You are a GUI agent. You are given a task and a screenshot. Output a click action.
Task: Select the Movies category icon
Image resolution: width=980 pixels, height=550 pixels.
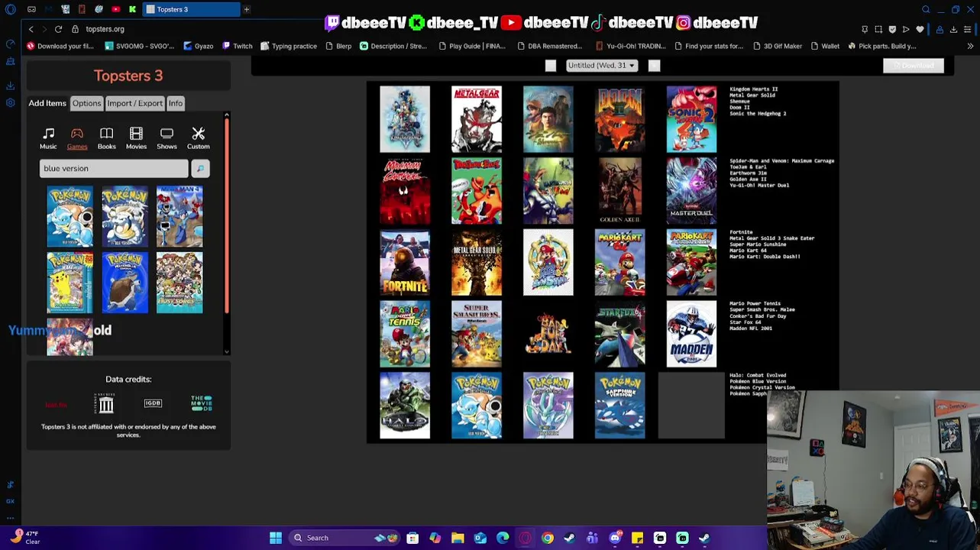pos(136,138)
